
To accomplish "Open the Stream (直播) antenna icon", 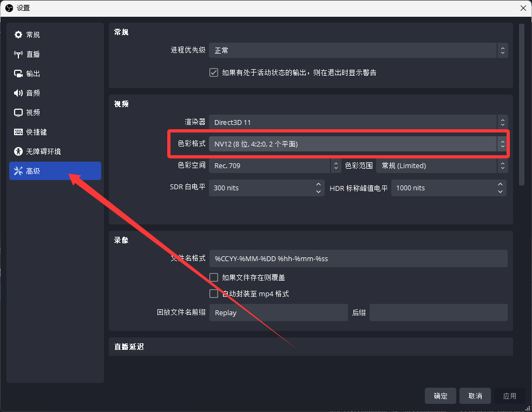I will point(18,54).
